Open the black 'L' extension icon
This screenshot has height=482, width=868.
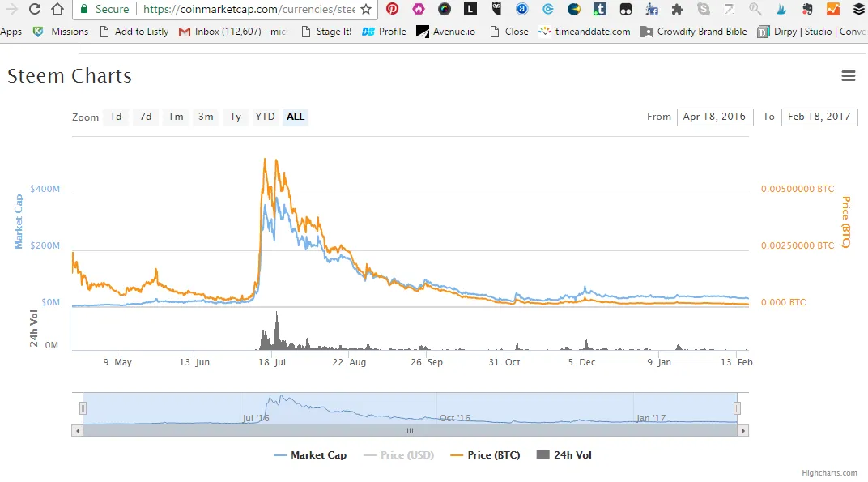[x=470, y=9]
